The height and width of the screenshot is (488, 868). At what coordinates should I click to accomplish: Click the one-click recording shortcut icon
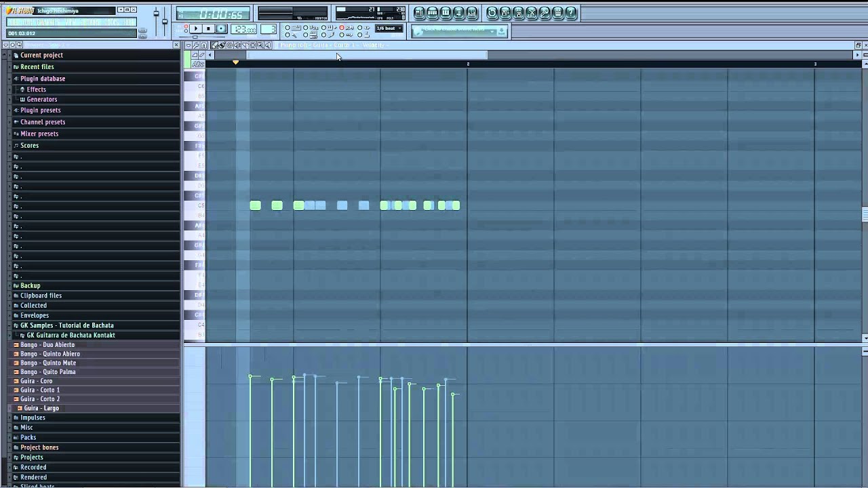545,13
